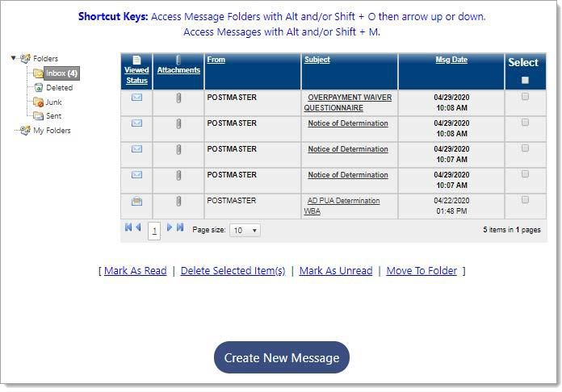This screenshot has width=562, height=392.
Task: Collapse the Folders tree node
Action: click(x=14, y=58)
